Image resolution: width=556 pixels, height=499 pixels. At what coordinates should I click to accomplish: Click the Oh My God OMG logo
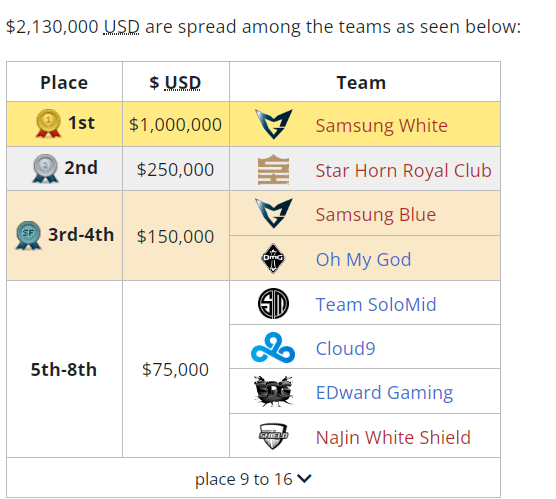click(x=273, y=258)
